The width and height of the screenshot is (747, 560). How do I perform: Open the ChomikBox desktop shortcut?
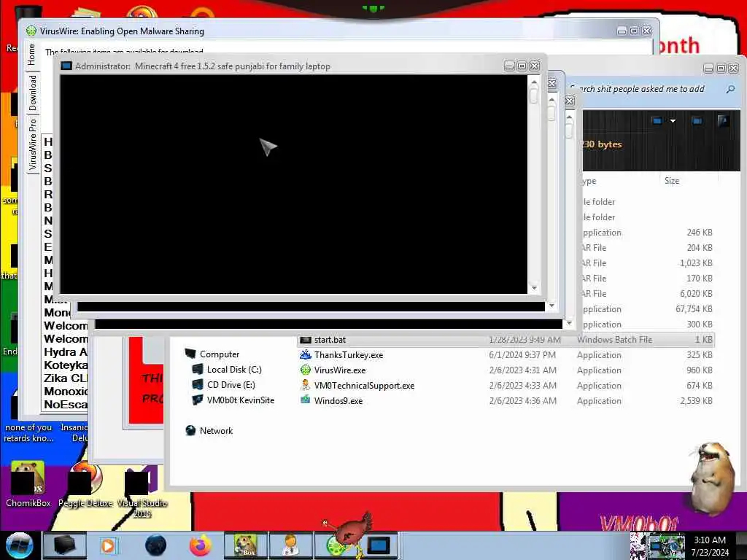pyautogui.click(x=28, y=484)
